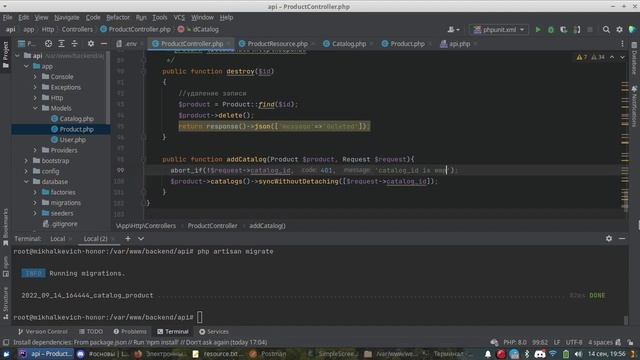Open Discord from the system tray

(x=540, y=354)
